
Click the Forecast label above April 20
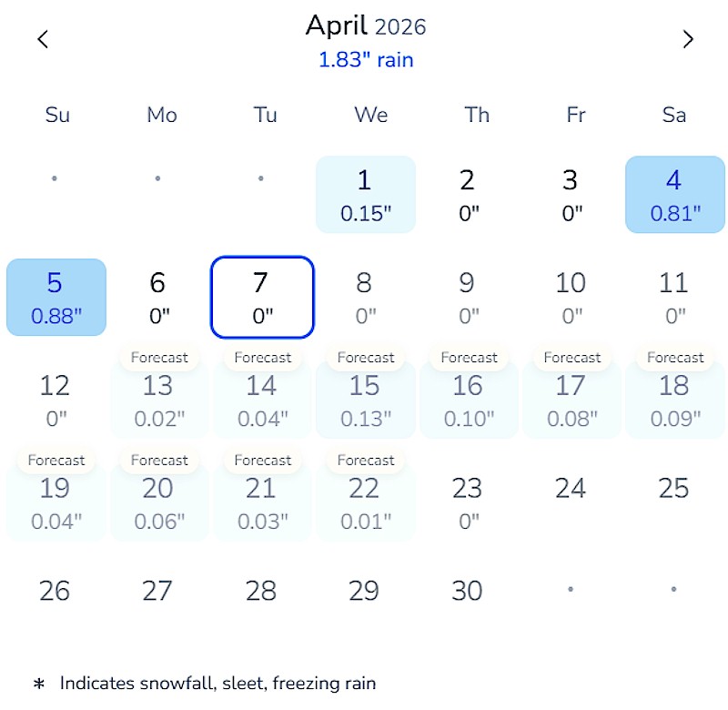159,461
